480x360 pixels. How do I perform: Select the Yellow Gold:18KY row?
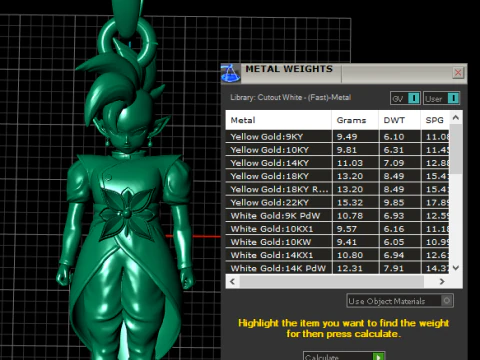coord(337,176)
